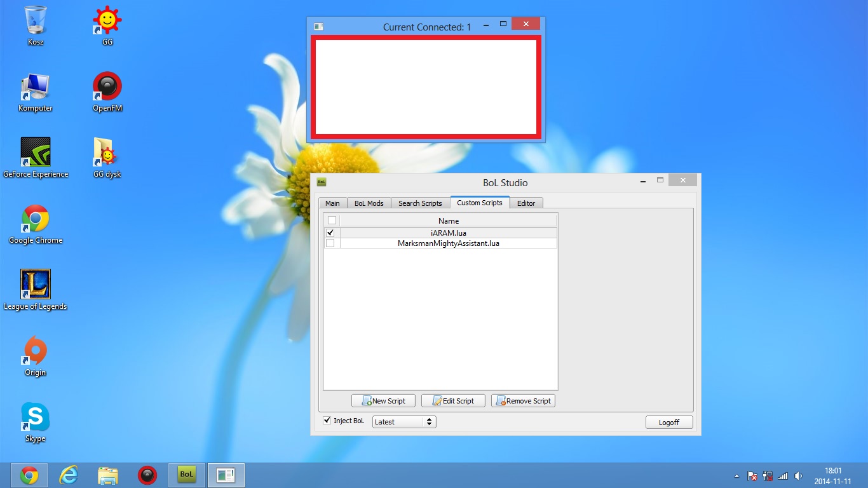Screen dimensions: 868x488
Task: Click the BoL Studio title bar icon
Action: (x=322, y=182)
